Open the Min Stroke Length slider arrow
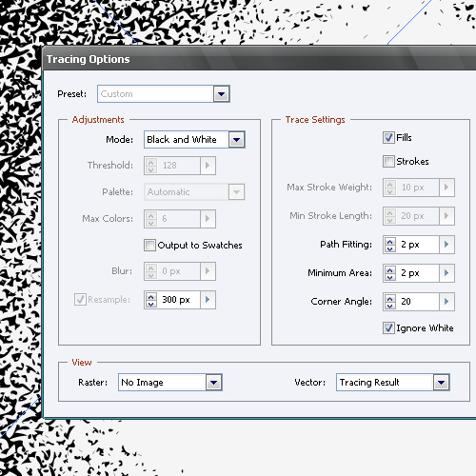Image resolution: width=476 pixels, height=476 pixels. (x=446, y=216)
